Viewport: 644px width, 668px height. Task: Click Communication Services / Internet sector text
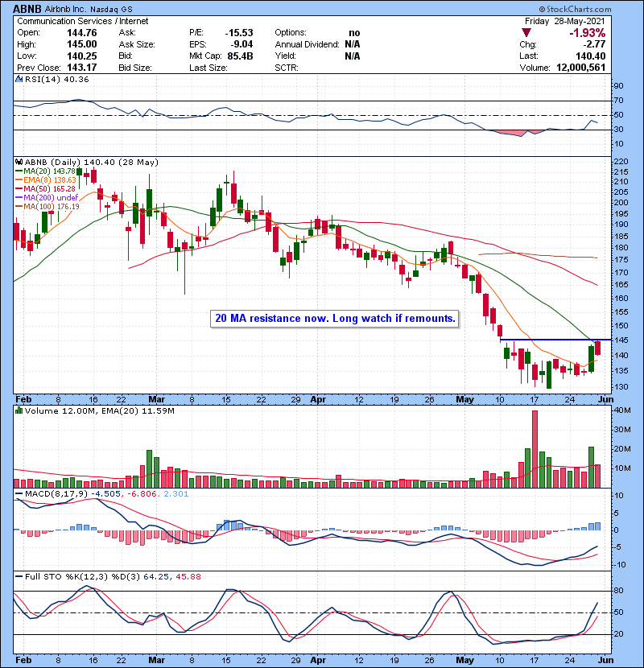(83, 21)
